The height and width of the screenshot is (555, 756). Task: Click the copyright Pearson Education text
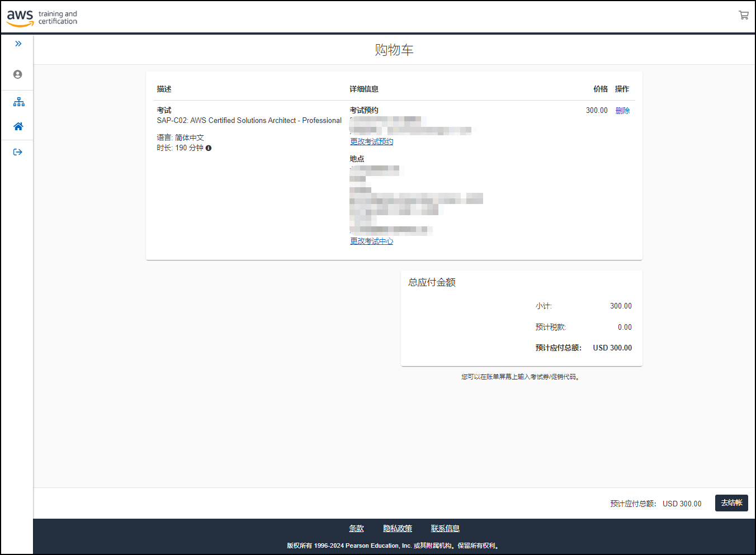coord(394,545)
